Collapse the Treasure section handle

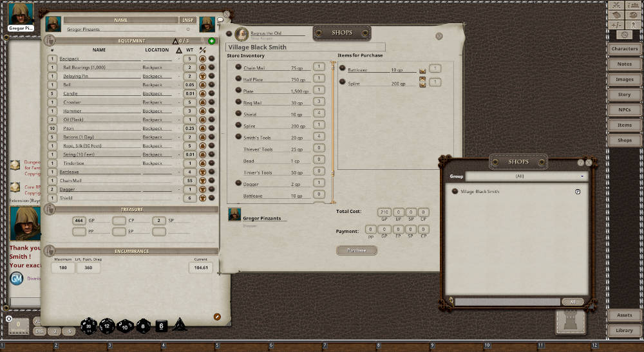pyautogui.click(x=50, y=209)
